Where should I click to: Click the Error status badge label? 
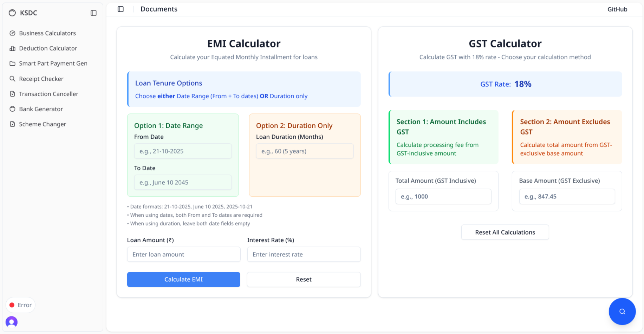click(25, 305)
